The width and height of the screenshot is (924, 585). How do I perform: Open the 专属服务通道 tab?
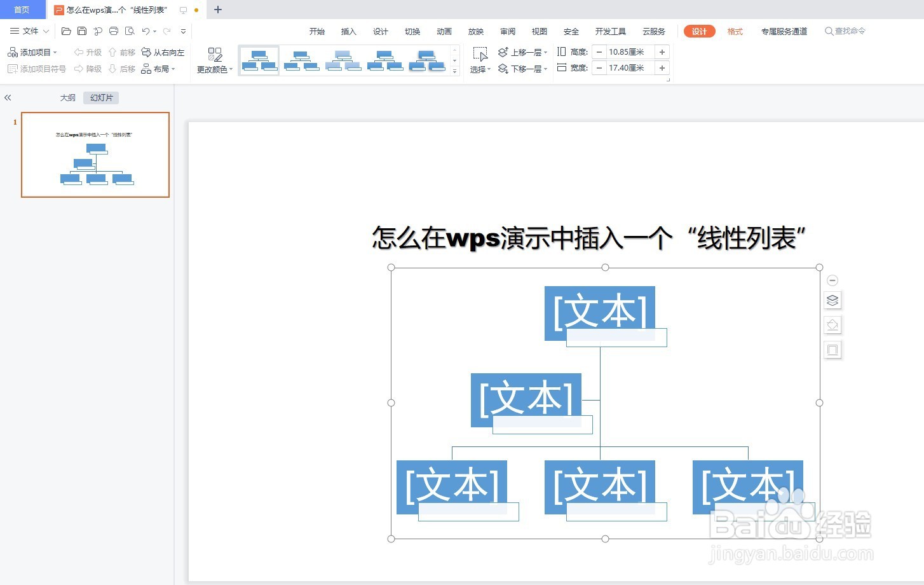click(x=784, y=31)
